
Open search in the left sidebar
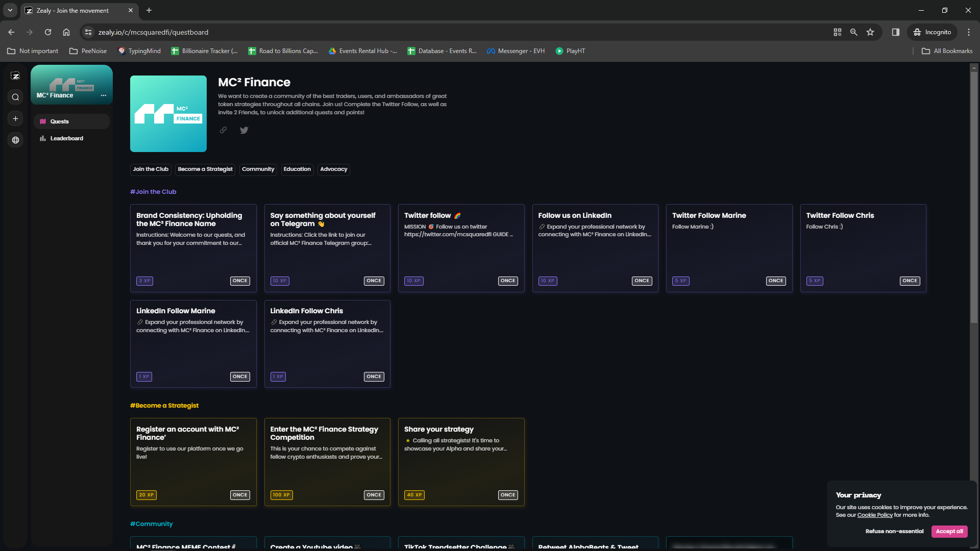click(15, 97)
